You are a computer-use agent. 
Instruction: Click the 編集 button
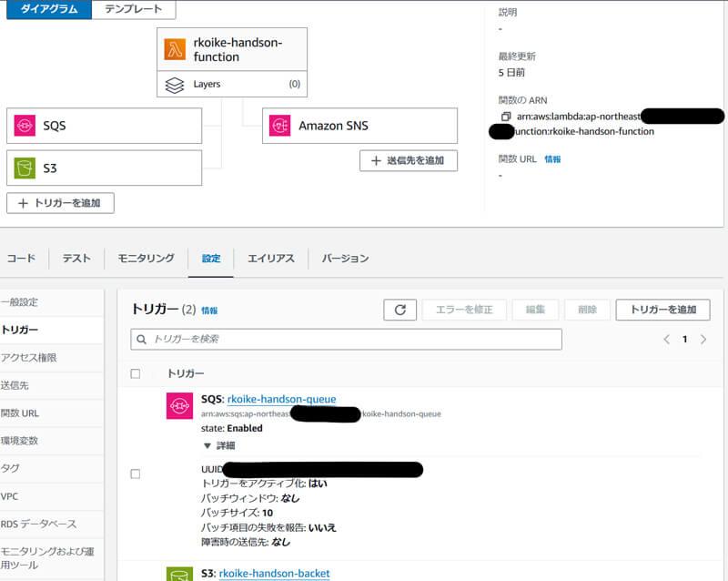click(x=535, y=310)
